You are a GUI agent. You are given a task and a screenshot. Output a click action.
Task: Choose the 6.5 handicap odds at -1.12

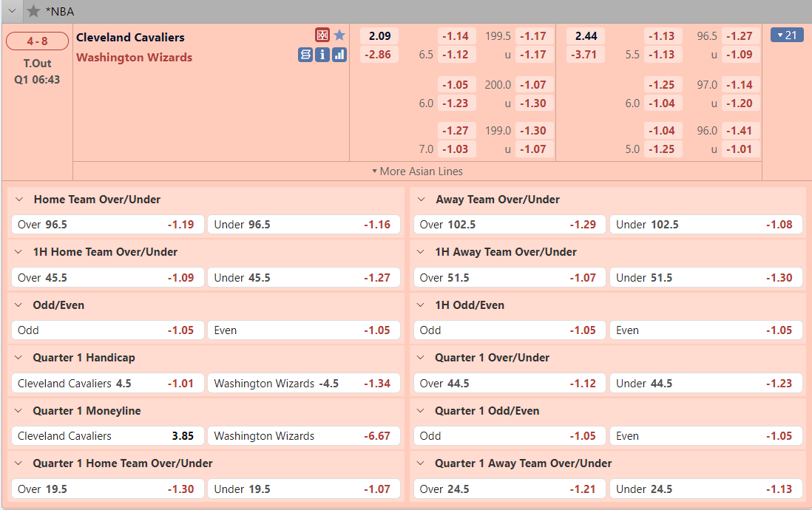click(456, 55)
